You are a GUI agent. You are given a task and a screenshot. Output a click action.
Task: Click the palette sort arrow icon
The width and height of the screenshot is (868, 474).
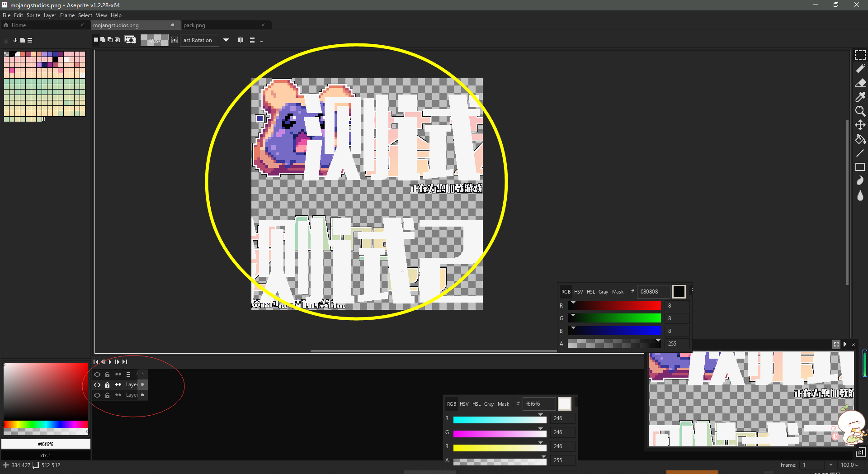[x=15, y=40]
